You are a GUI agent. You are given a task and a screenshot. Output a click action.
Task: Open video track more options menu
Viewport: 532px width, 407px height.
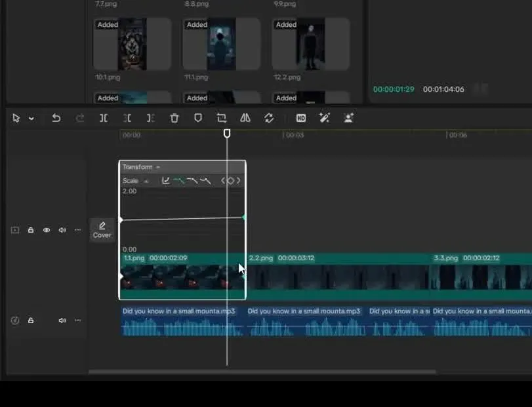[78, 230]
